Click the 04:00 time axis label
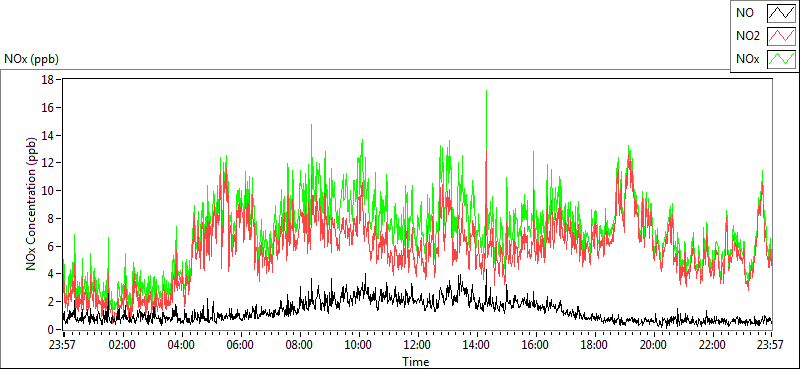Viewport: 800px width, 369px height. (x=181, y=345)
